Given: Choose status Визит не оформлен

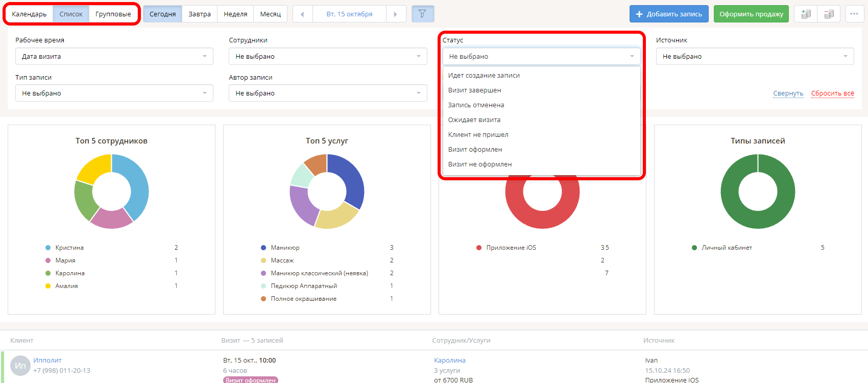Looking at the screenshot, I should 542,164.
